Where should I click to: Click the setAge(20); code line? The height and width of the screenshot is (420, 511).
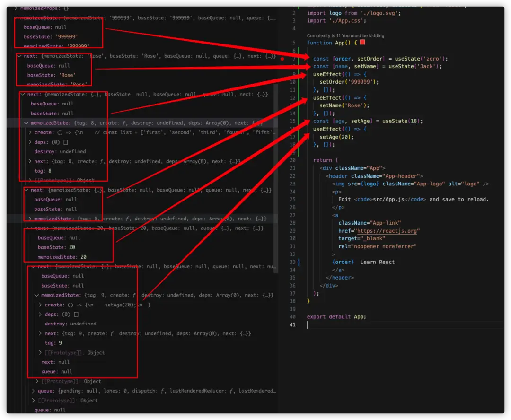336,137
